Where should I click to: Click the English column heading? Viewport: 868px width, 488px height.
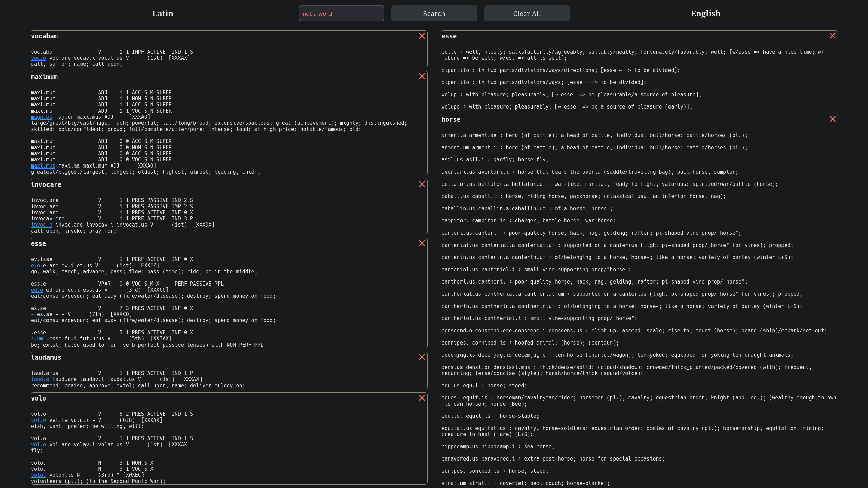point(705,14)
